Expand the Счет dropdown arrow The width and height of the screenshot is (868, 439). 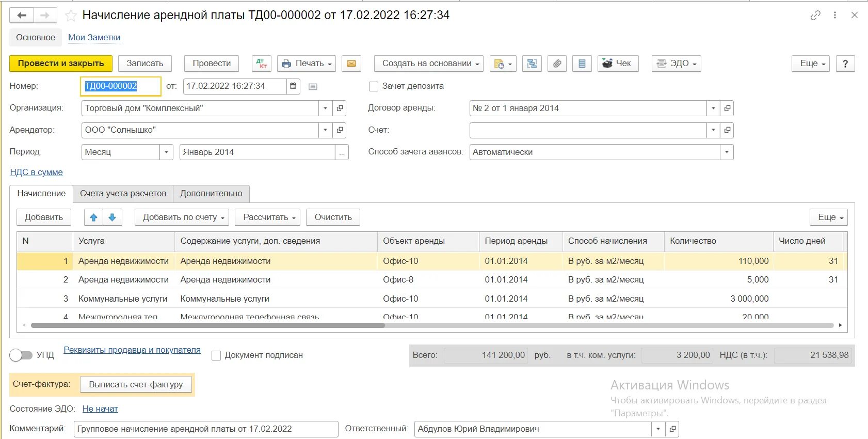713,130
